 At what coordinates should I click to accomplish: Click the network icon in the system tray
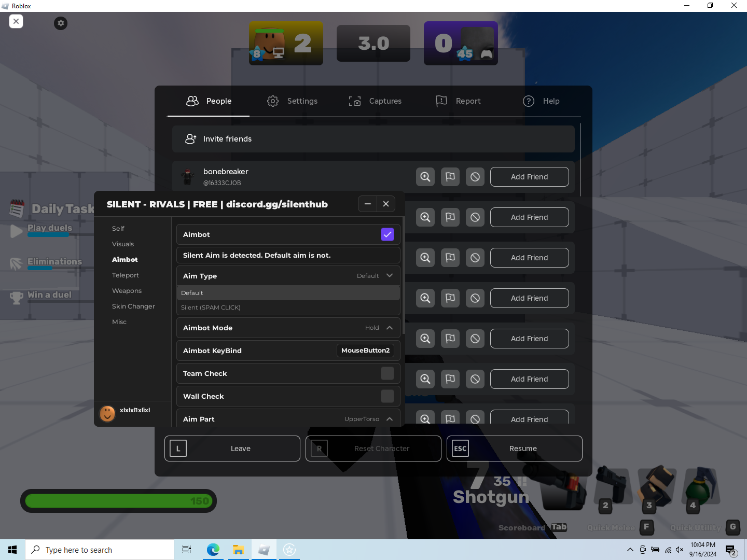point(668,550)
